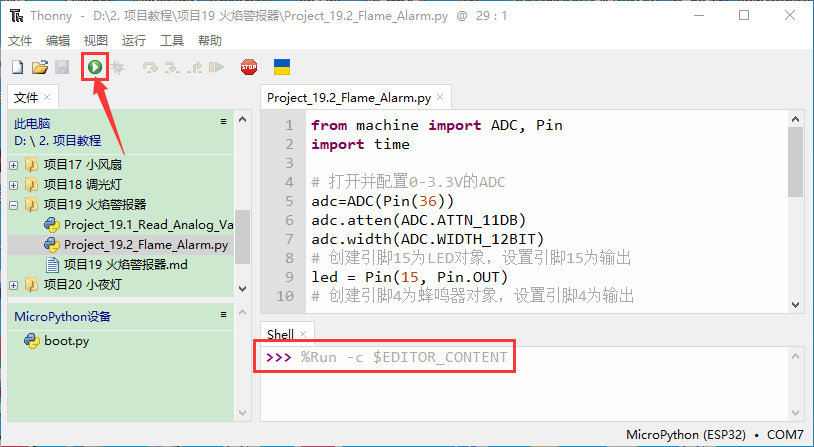Click the Ukraine flag toolbar icon
The height and width of the screenshot is (447, 814).
(282, 67)
